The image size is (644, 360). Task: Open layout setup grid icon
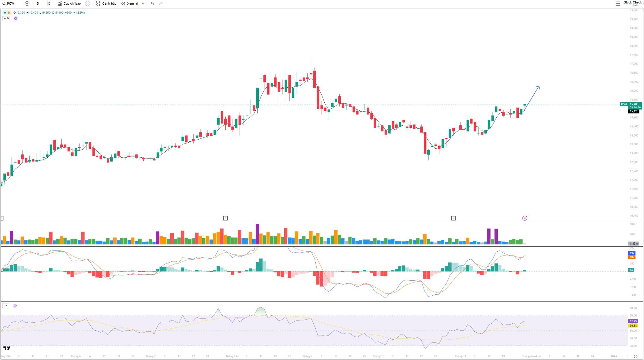pos(618,3)
